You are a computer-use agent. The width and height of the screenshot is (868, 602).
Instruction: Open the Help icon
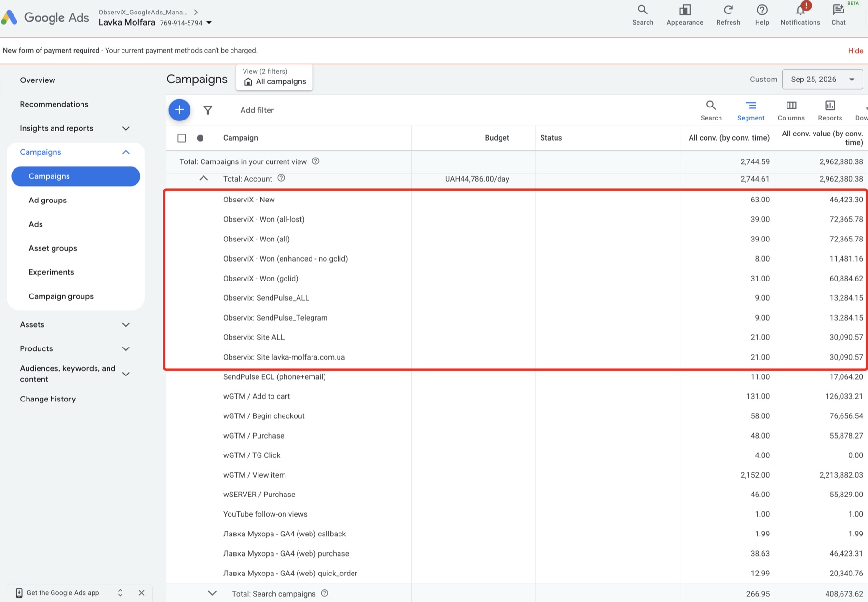click(x=762, y=15)
